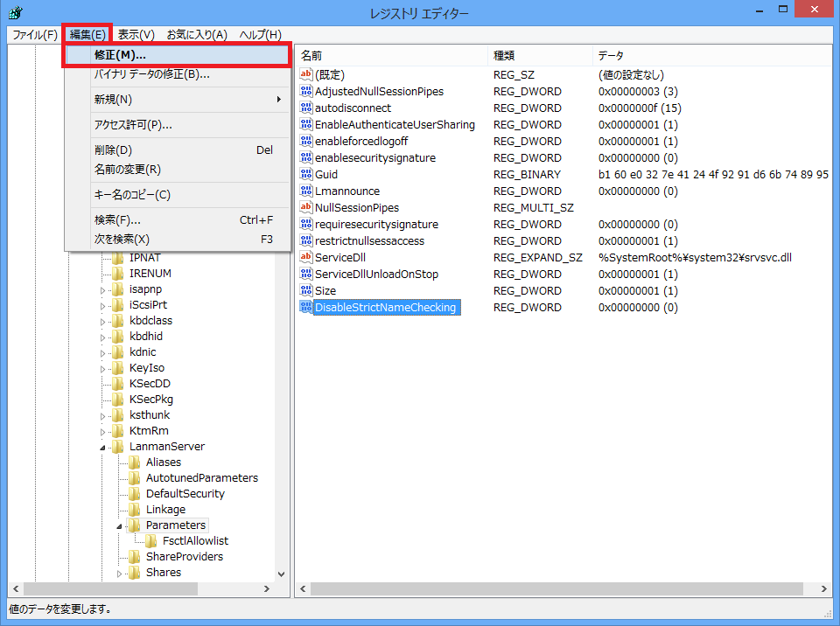Collapse the LanmanServer tree node
Viewport: 840px width, 626px height.
[103, 447]
